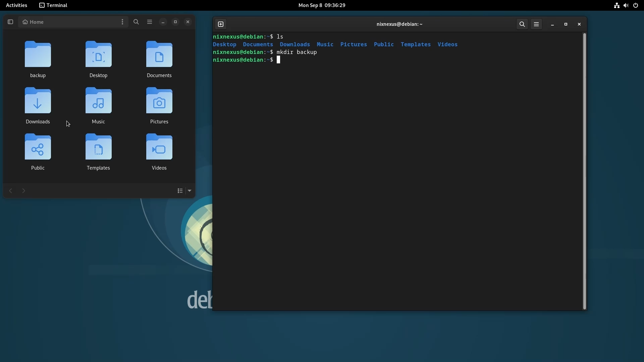644x362 pixels.
Task: Click the clock and date button
Action: pyautogui.click(x=322, y=5)
